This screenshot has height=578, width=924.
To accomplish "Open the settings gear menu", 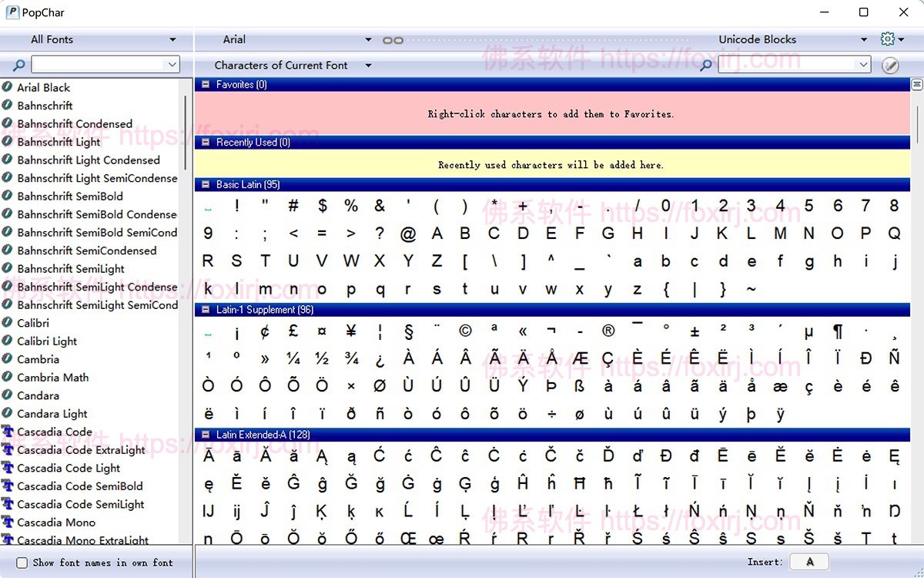I will pyautogui.click(x=888, y=39).
